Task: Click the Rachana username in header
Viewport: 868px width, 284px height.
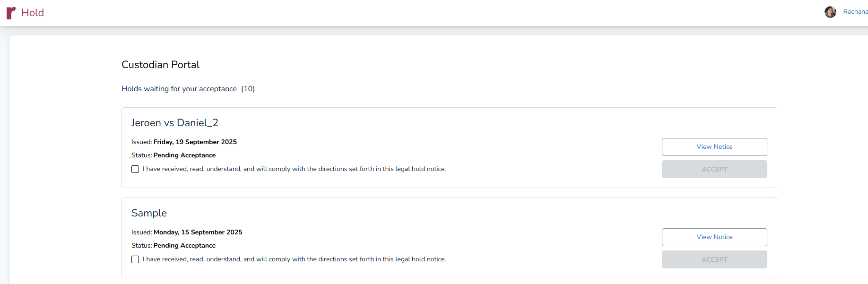Action: 855,12
